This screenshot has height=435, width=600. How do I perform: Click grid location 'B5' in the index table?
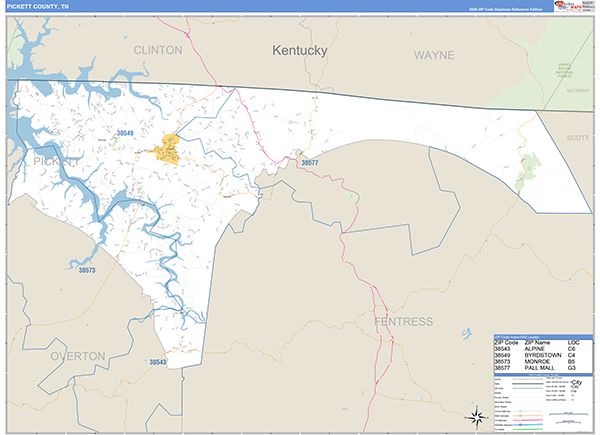pyautogui.click(x=571, y=362)
